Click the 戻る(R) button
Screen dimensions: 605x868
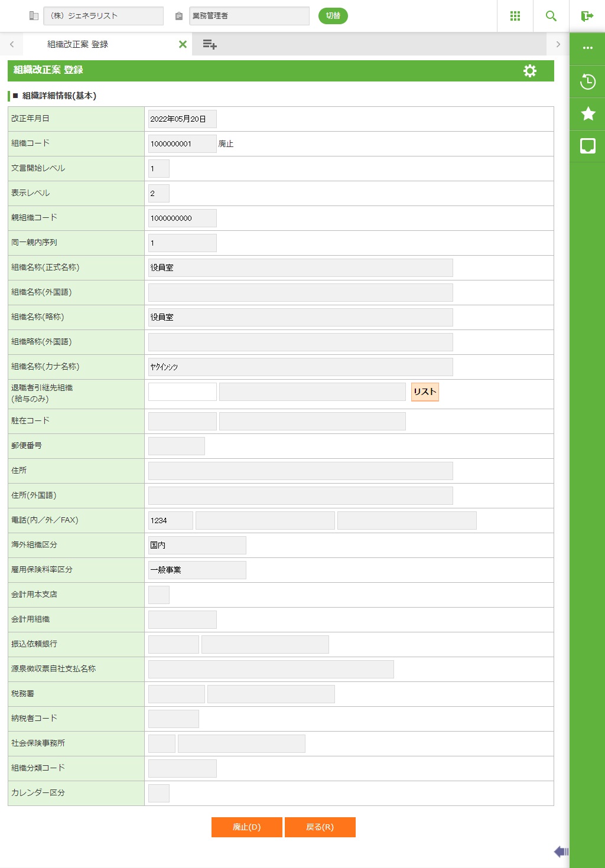click(x=320, y=827)
